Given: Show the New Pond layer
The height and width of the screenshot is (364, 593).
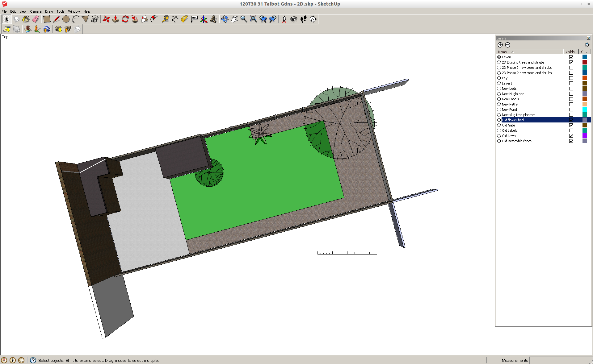Looking at the screenshot, I should click(x=571, y=110).
